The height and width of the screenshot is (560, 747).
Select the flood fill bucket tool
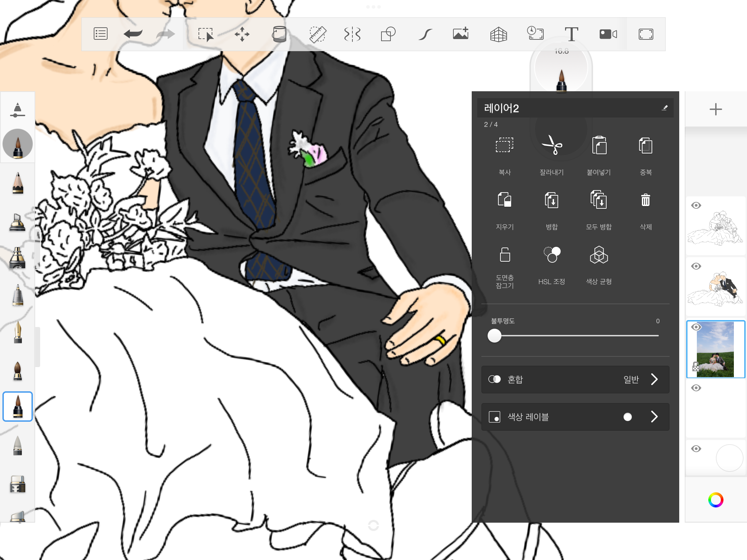point(279,34)
